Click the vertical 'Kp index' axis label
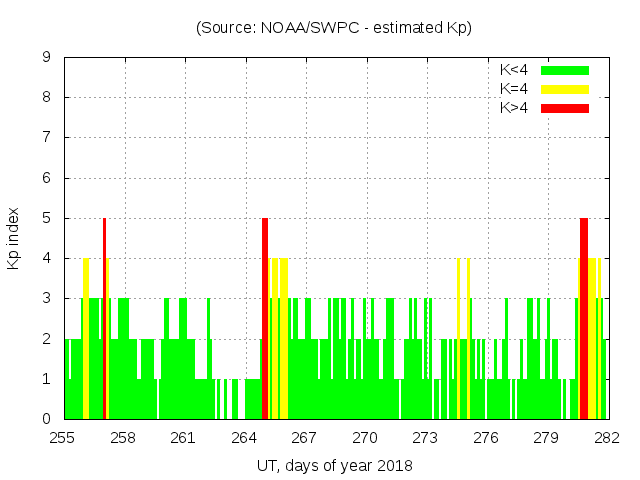 click(x=14, y=238)
